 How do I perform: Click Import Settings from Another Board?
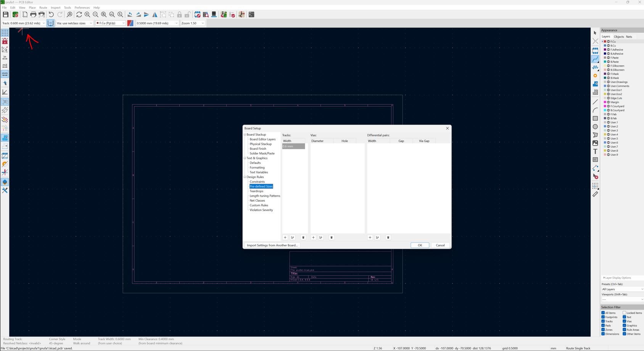pyautogui.click(x=272, y=245)
